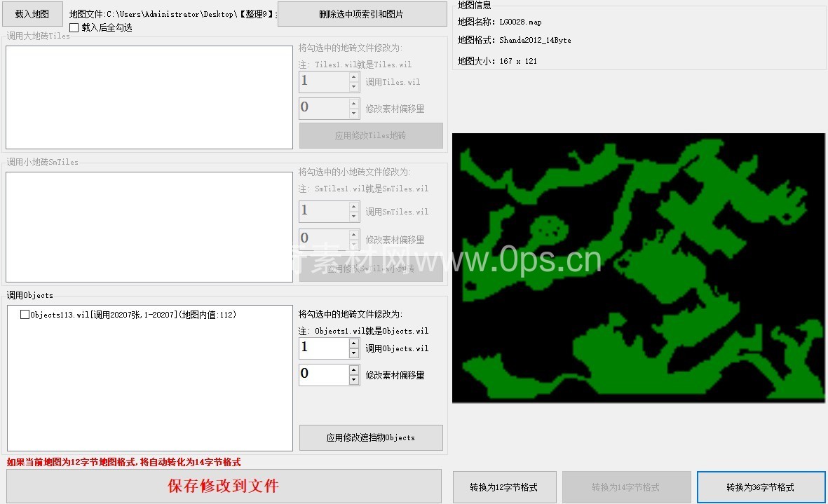Apply changes with 应用修改遮挡物Objects button
This screenshot has width=828, height=504.
pos(371,437)
